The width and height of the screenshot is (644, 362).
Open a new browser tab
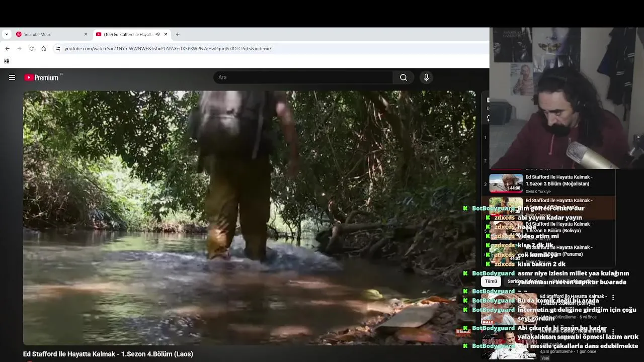pos(178,34)
